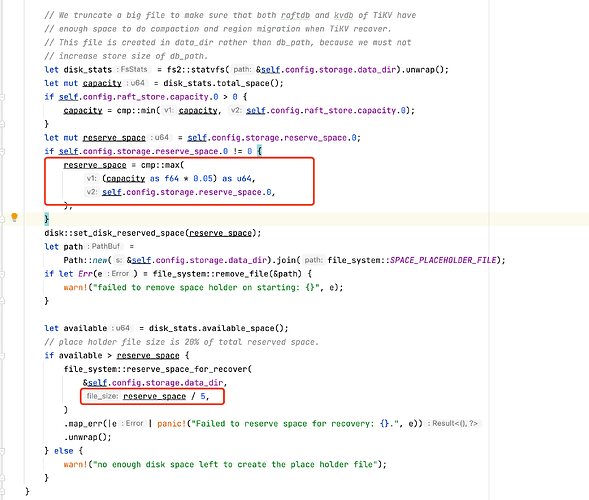
Task: Click 'warn!' before 'failed to remove space holder'
Action: pyautogui.click(x=75, y=287)
